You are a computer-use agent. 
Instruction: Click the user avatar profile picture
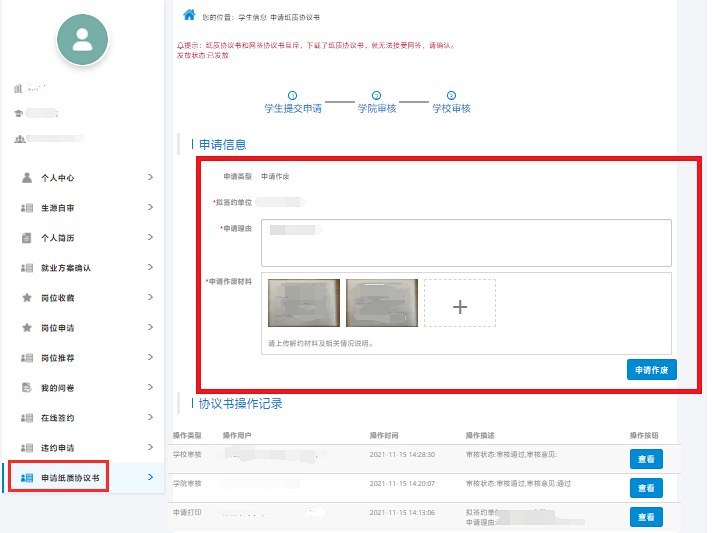82,39
